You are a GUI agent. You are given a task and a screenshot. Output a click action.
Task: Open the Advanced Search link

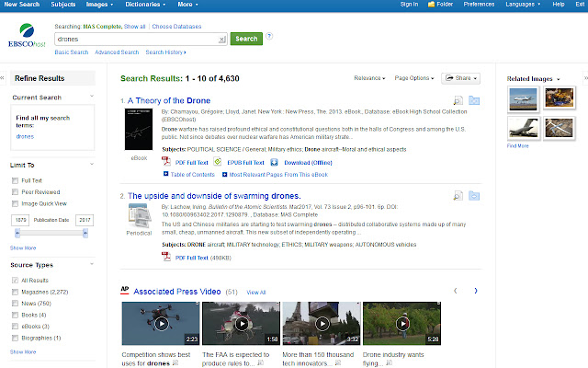pyautogui.click(x=117, y=52)
